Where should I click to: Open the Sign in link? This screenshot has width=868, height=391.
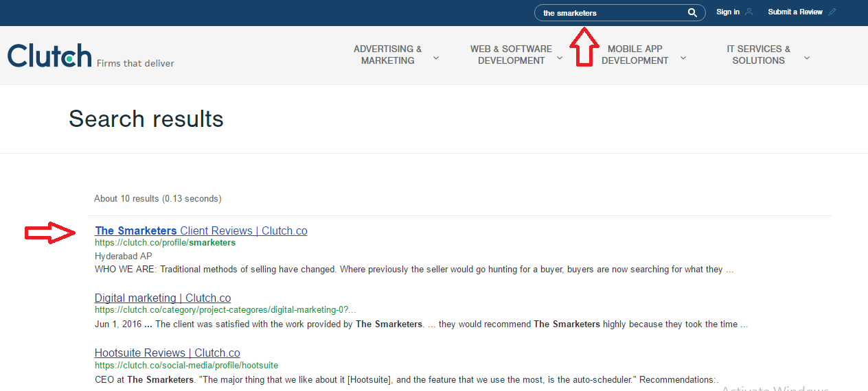click(728, 12)
